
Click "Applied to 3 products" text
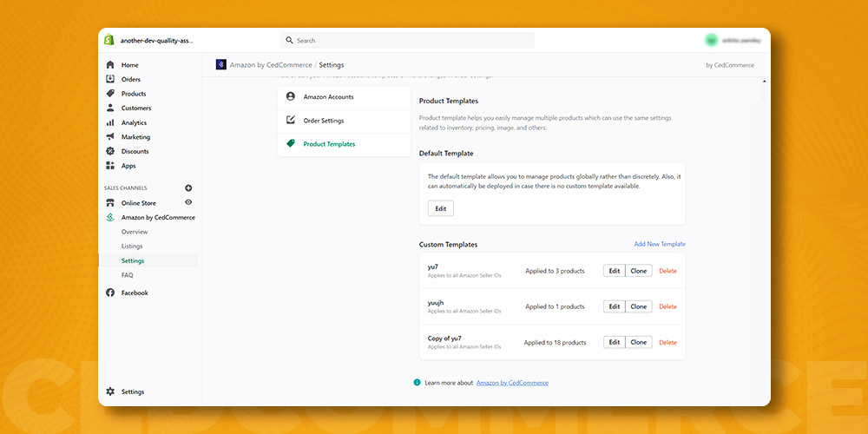point(555,271)
